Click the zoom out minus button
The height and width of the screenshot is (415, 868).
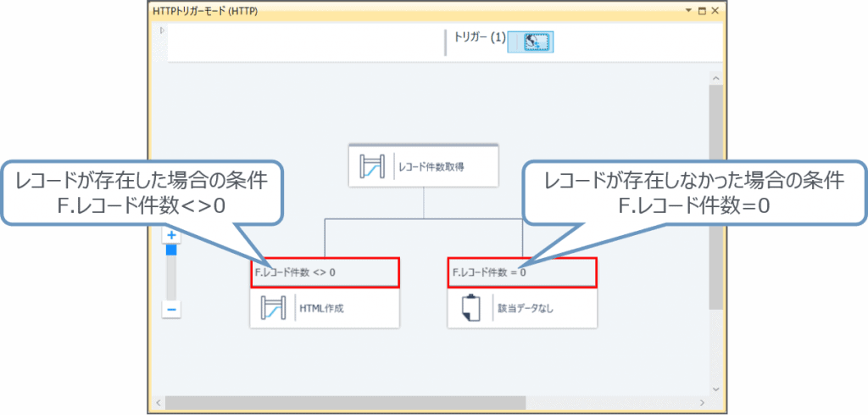pyautogui.click(x=171, y=310)
